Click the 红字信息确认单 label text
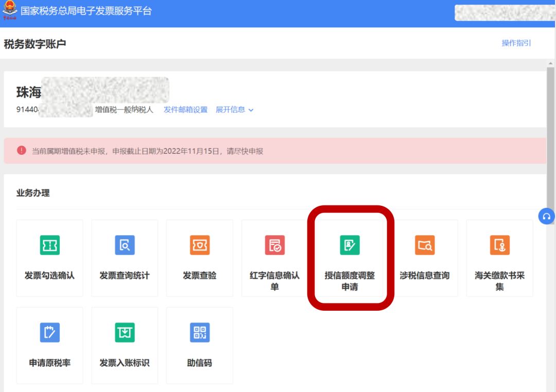The image size is (556, 392). (x=275, y=281)
